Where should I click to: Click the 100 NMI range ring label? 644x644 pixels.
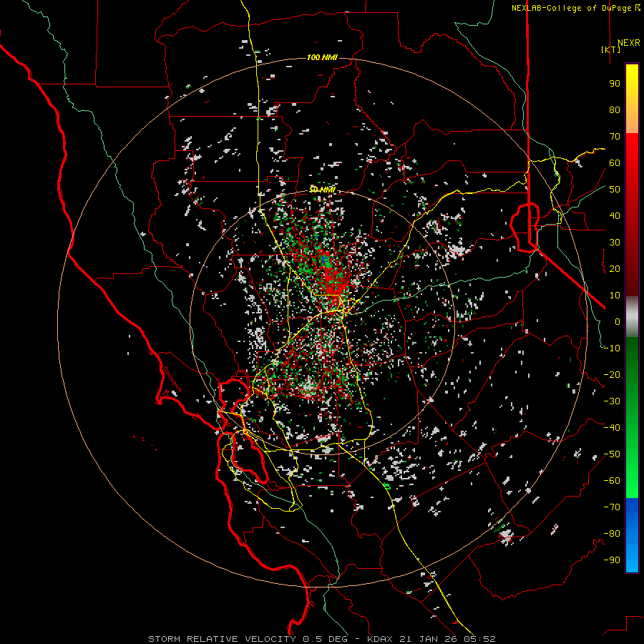(322, 57)
